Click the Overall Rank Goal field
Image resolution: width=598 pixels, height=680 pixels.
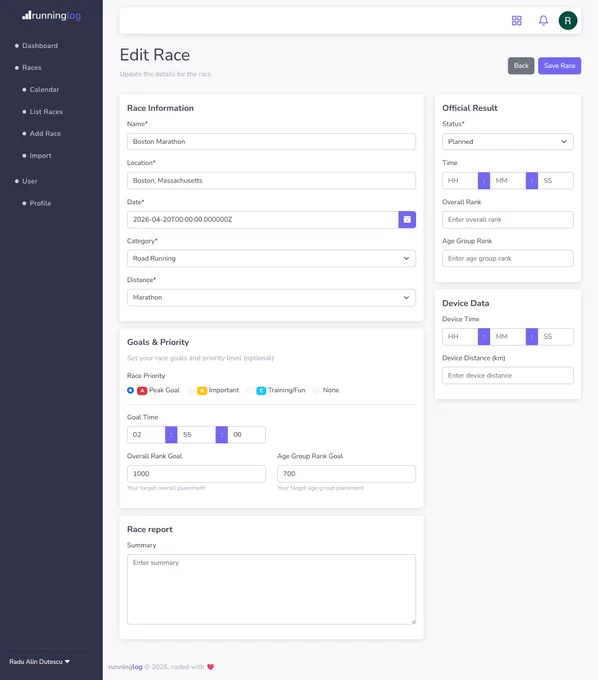click(196, 474)
